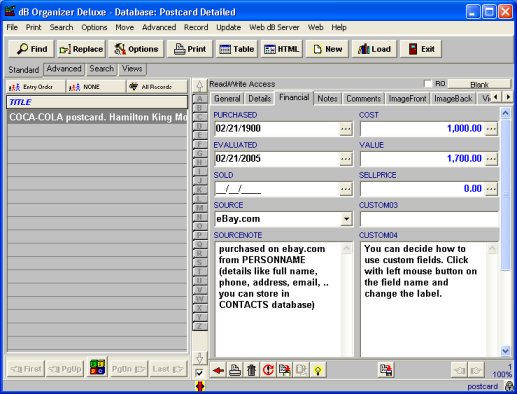This screenshot has width=517, height=394.
Task: Switch to Table view
Action: point(236,49)
